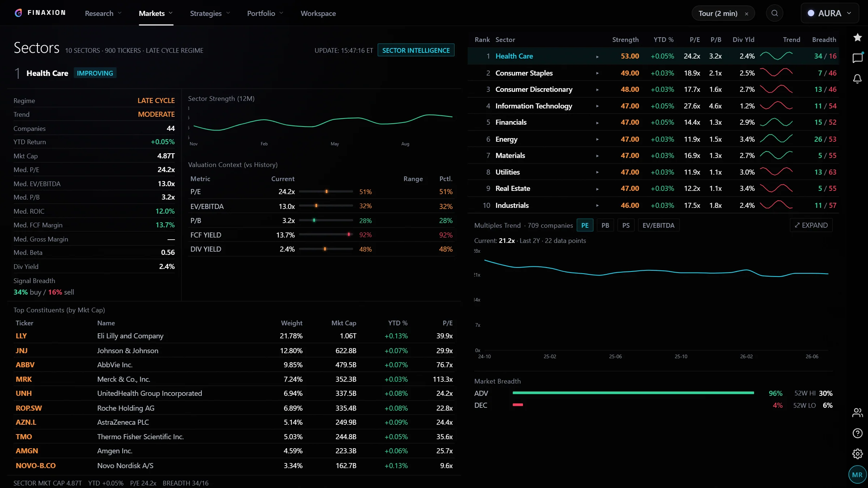Image resolution: width=868 pixels, height=488 pixels.
Task: Select the Information Technology sector row
Action: point(653,106)
